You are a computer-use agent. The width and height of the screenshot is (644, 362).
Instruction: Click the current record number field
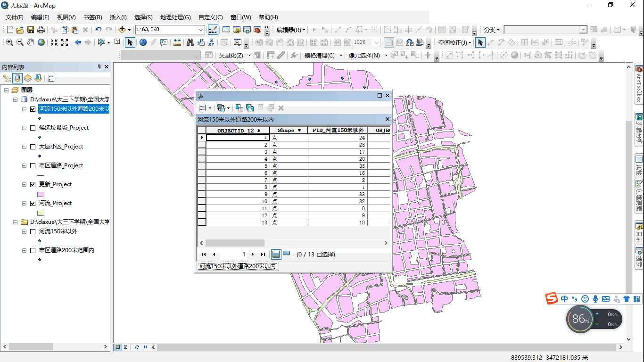233,254
